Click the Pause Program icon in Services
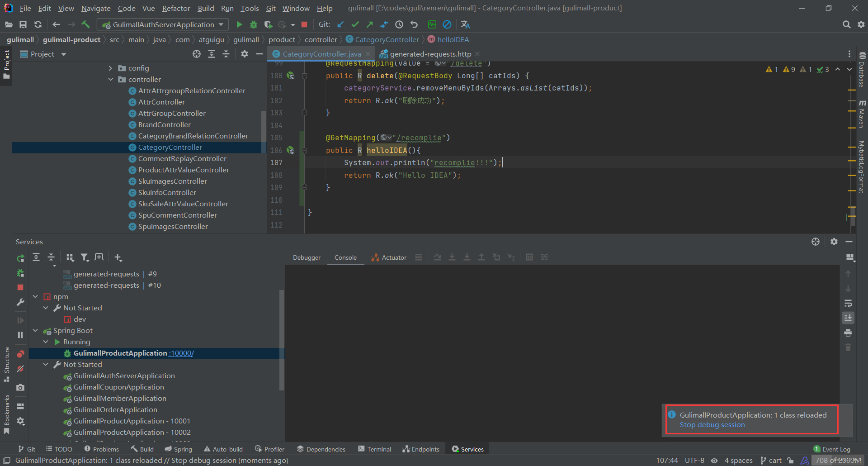Image resolution: width=868 pixels, height=466 pixels. (x=20, y=335)
